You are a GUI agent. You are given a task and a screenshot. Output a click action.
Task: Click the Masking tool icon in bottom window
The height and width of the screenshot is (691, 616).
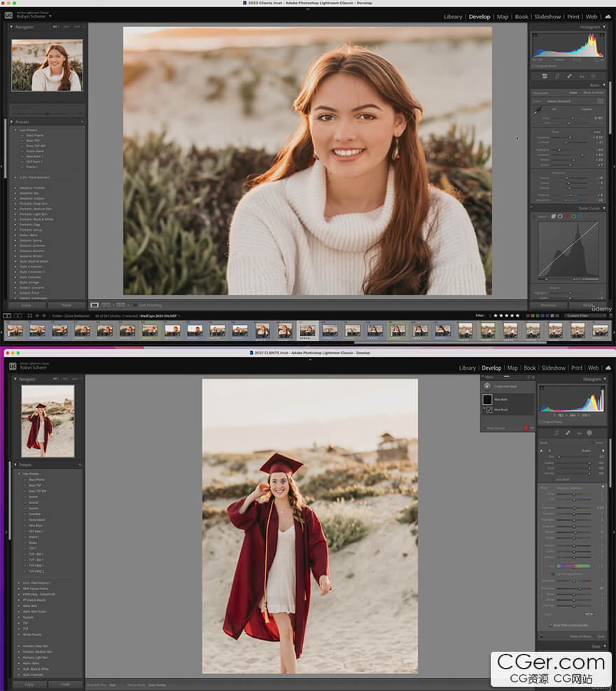coord(589,433)
